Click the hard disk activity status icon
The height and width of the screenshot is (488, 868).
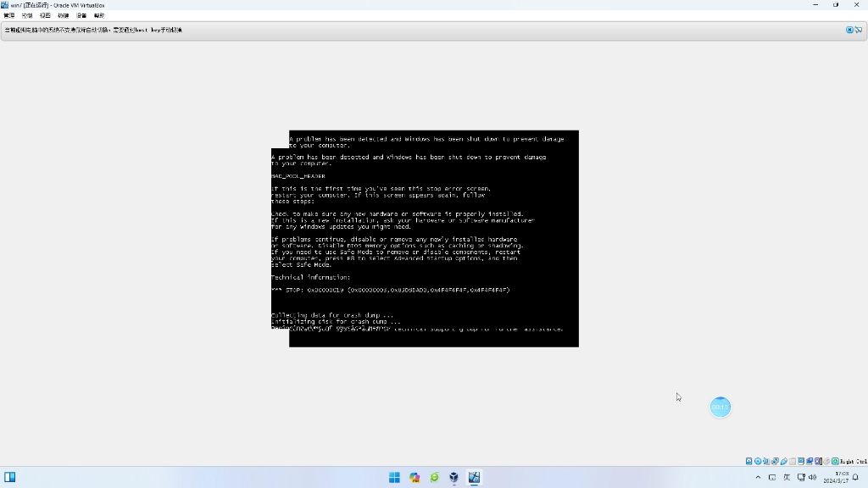pos(749,462)
